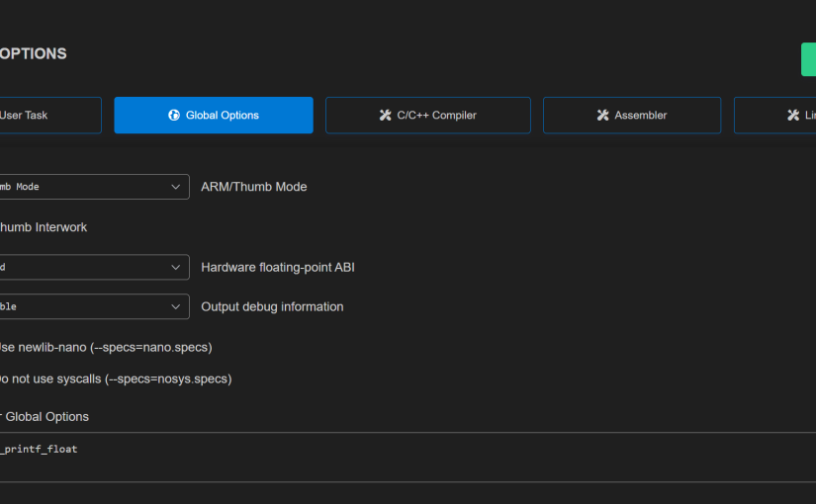Expand the Hardware floating-point ABI dropdown
This screenshot has width=816, height=504.
point(89,267)
